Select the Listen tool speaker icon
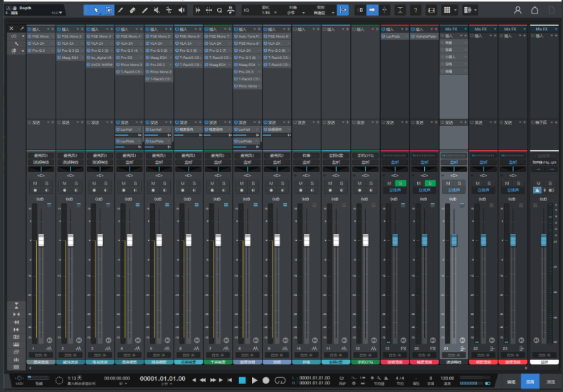Viewport: 563px width, 392px height. (181, 10)
